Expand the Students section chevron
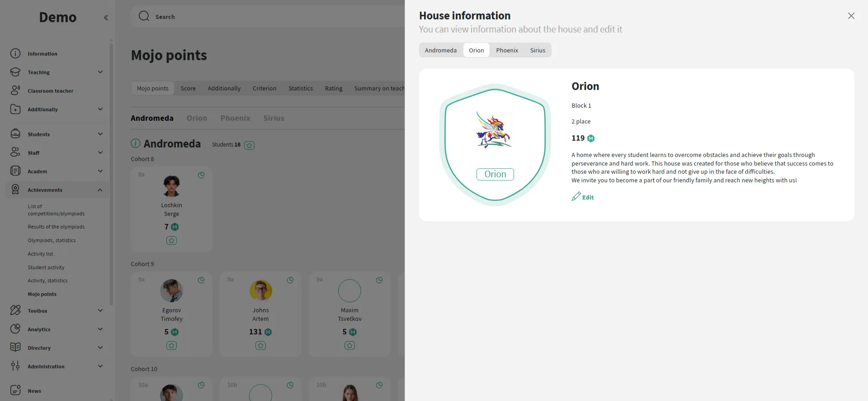 pyautogui.click(x=100, y=134)
